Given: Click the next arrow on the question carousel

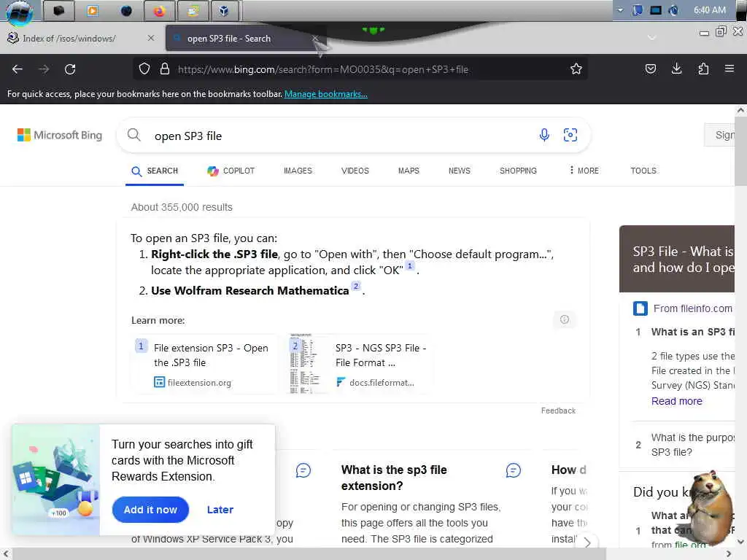Looking at the screenshot, I should click(x=587, y=542).
